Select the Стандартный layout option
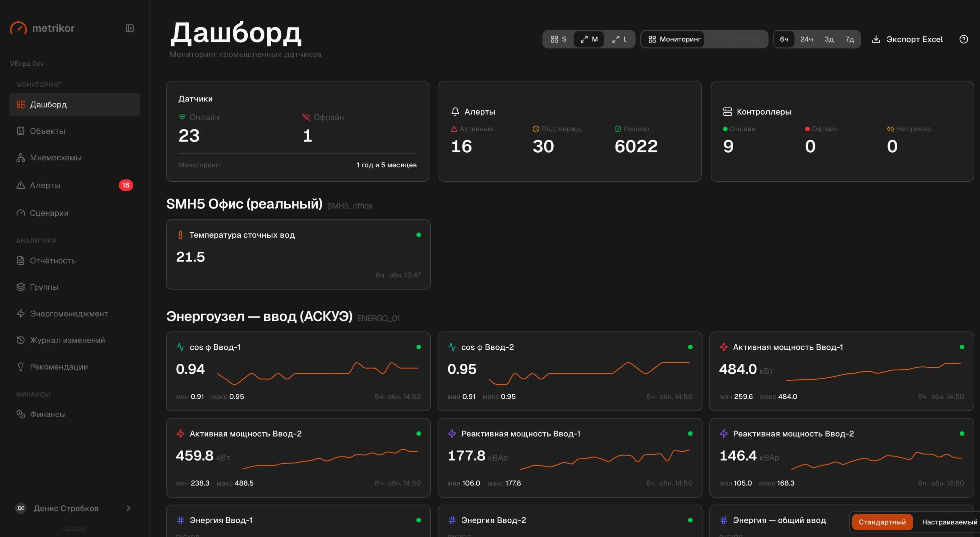 882,522
